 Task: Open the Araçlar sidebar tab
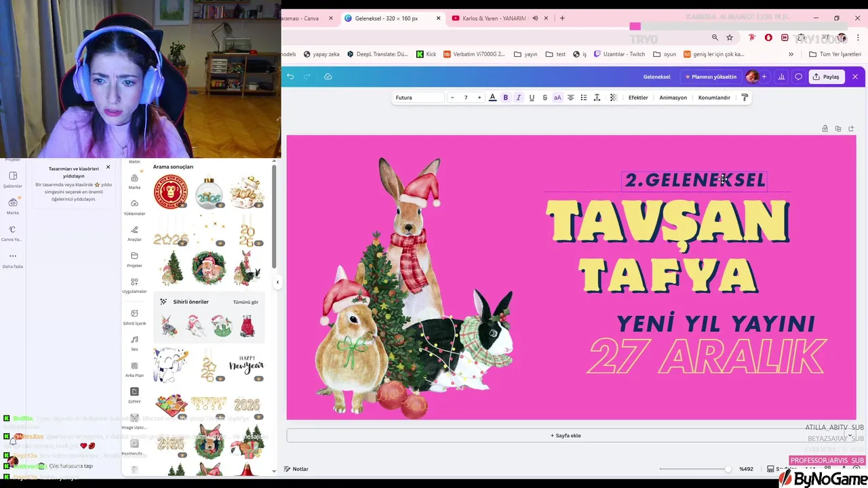(134, 233)
